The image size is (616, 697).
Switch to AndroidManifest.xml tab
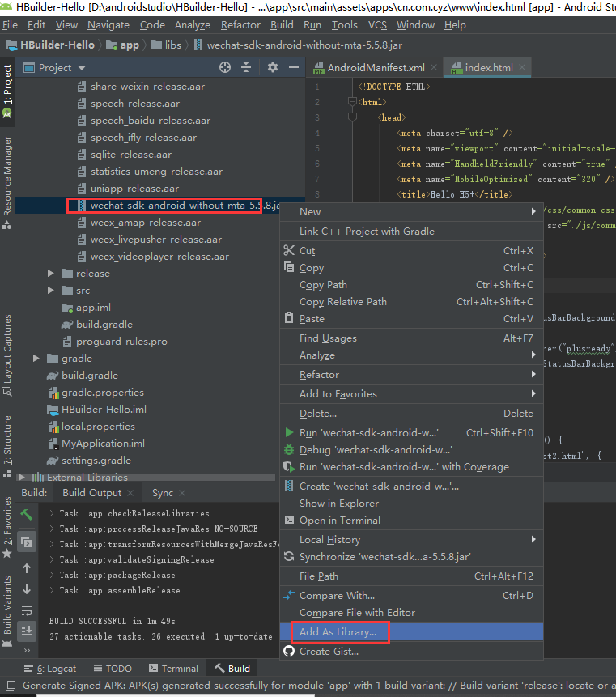tap(376, 67)
